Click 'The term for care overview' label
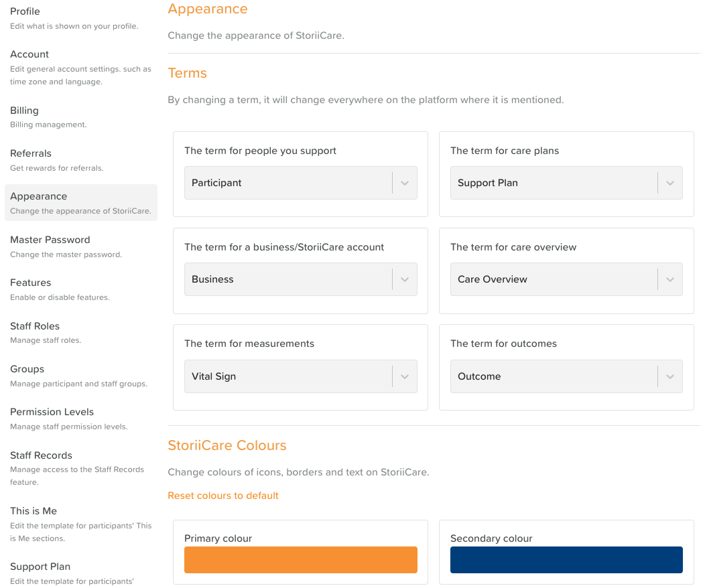705x588 pixels. (x=513, y=247)
